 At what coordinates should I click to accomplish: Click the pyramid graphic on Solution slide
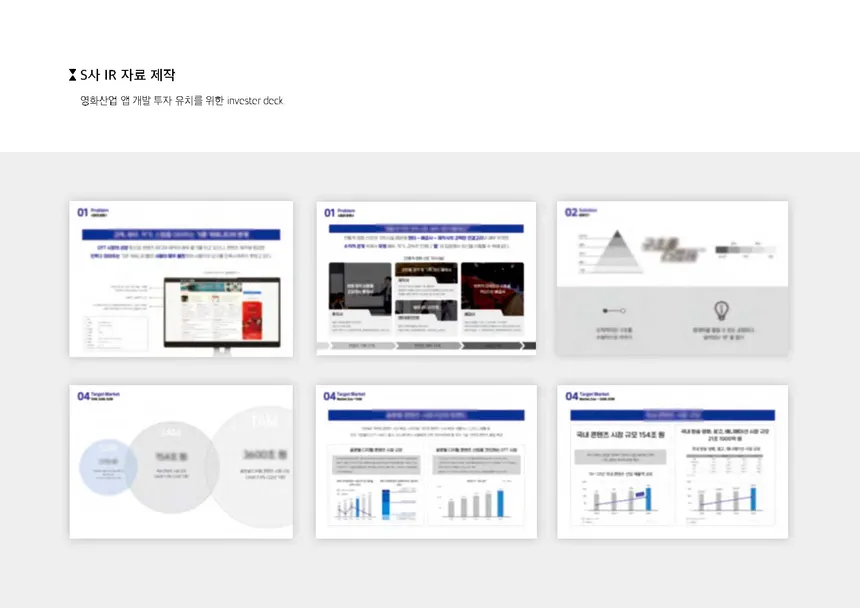click(x=617, y=251)
